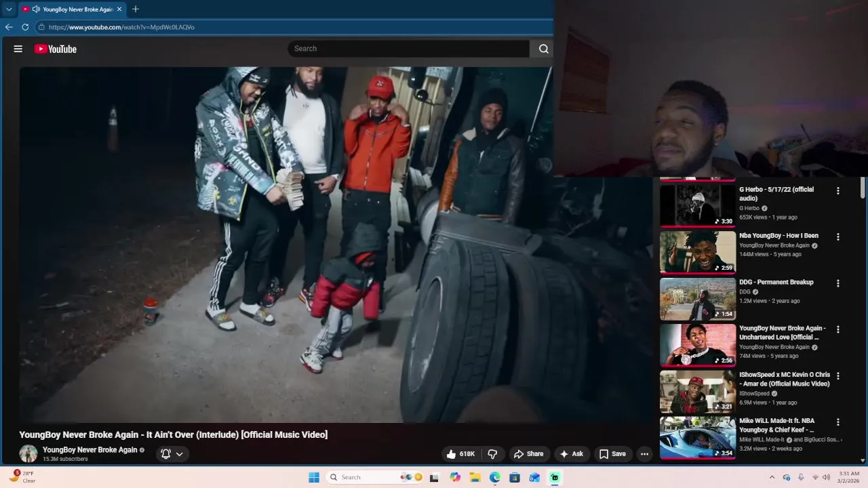This screenshot has height=488, width=868.
Task: Save the video to a playlist
Action: [612, 454]
